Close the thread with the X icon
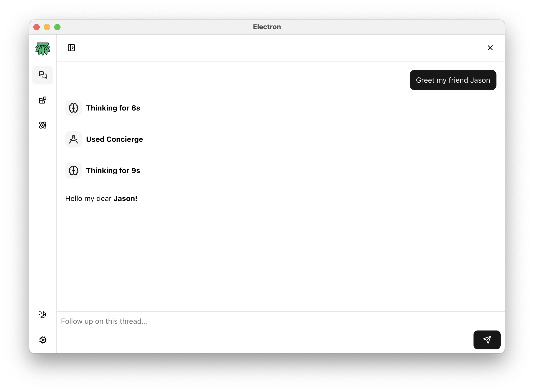This screenshot has width=534, height=392. point(490,48)
